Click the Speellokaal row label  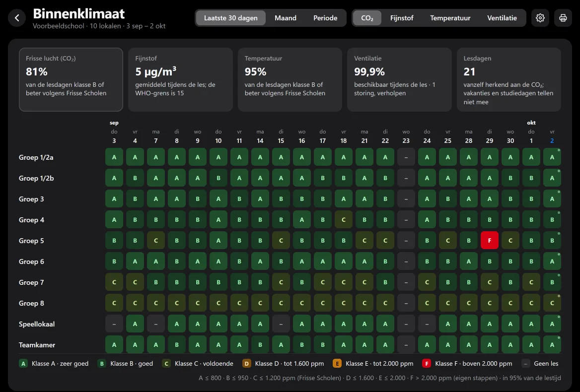[x=37, y=324]
